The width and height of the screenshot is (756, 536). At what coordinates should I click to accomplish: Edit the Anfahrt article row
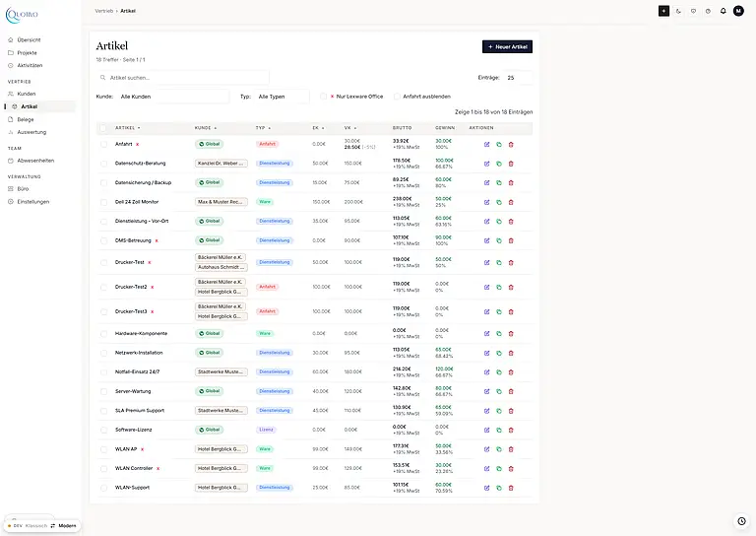pos(486,144)
